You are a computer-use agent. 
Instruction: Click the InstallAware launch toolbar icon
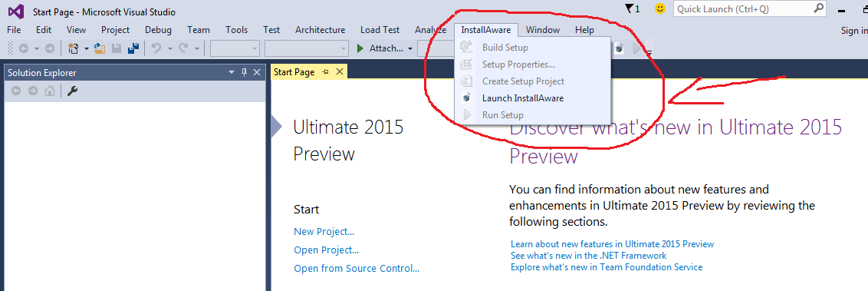[620, 49]
